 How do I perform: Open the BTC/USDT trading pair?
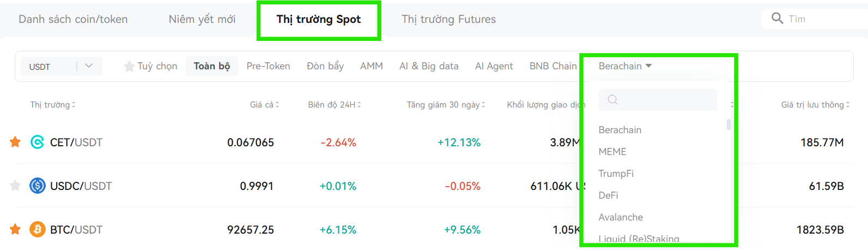point(76,230)
